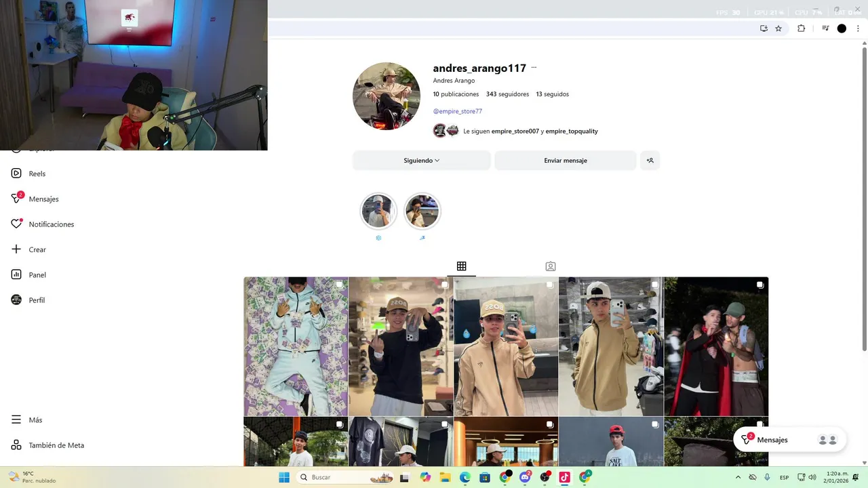Go to Perfil in sidebar

pos(28,300)
